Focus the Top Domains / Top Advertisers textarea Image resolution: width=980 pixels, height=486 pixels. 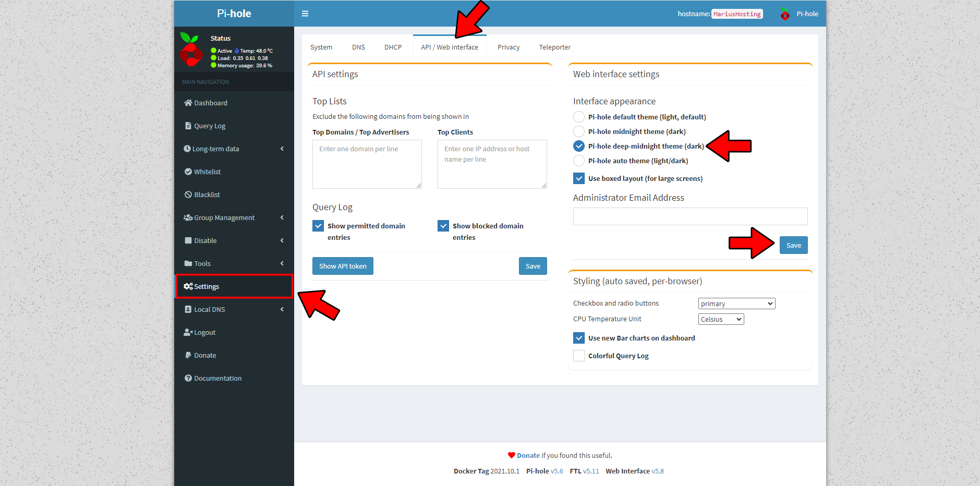pos(367,164)
